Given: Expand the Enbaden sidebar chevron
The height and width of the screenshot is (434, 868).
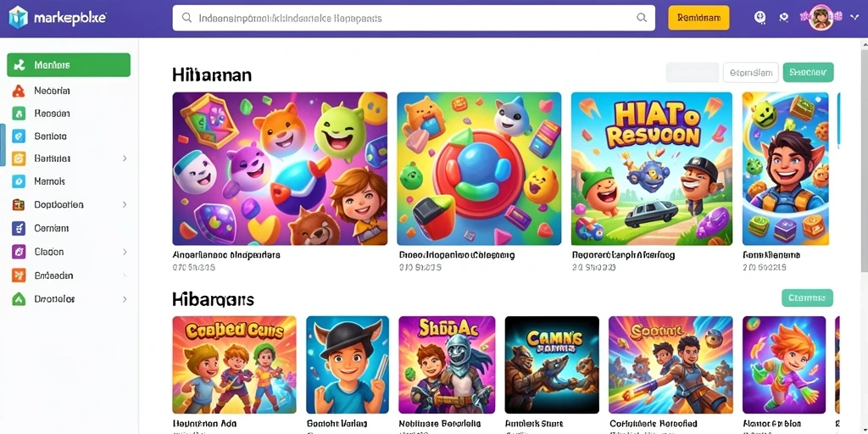Looking at the screenshot, I should pyautogui.click(x=125, y=275).
